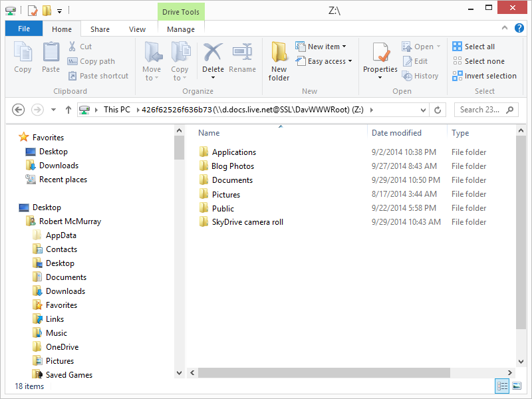
Task: Click the Up one level arrow
Action: (x=68, y=110)
